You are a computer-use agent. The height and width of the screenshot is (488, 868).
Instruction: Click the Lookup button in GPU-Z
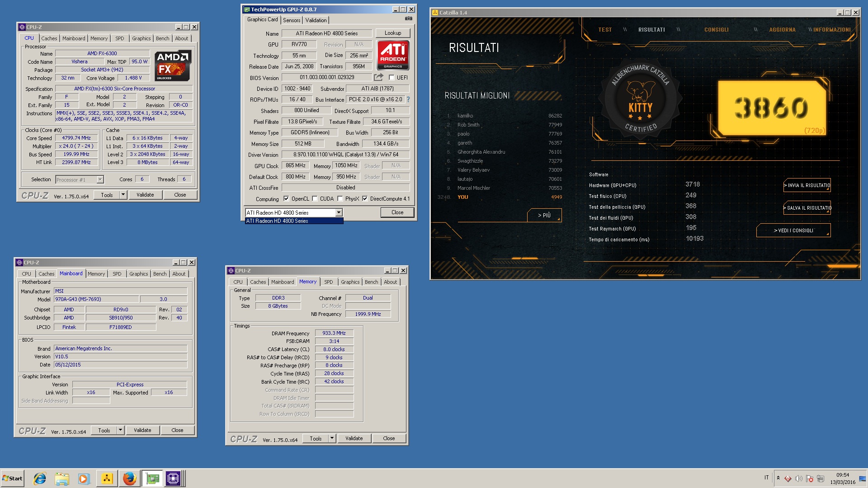tap(393, 33)
